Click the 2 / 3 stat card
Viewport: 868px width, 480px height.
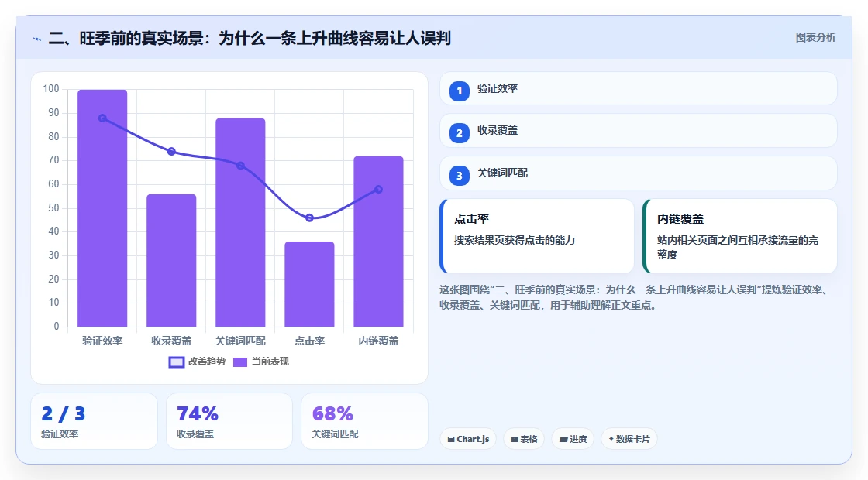[94, 421]
